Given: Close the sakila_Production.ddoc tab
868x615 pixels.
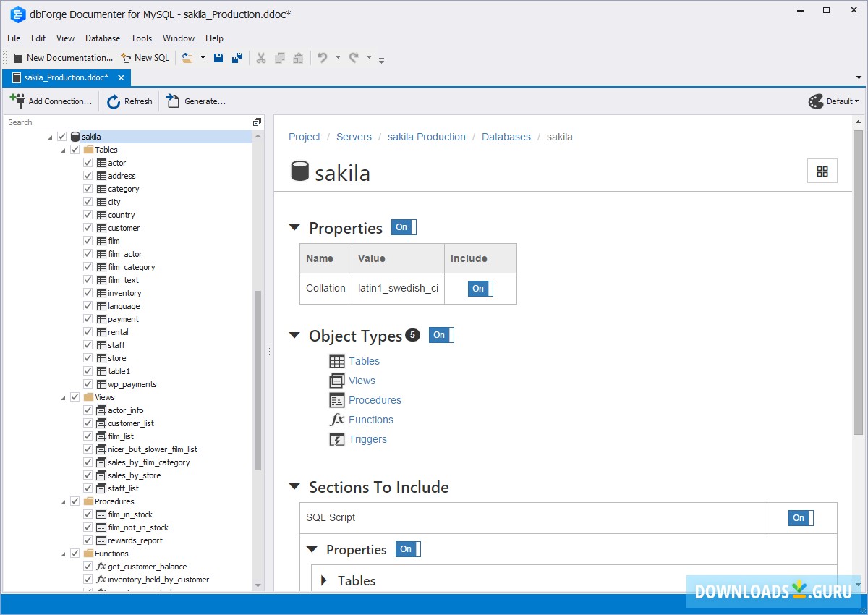Looking at the screenshot, I should coord(121,77).
